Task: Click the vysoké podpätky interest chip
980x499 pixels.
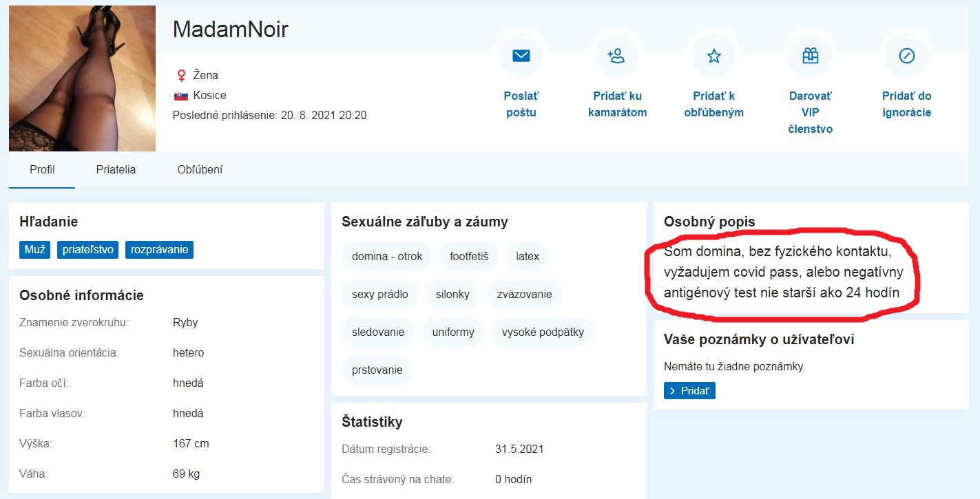Action: pyautogui.click(x=542, y=332)
